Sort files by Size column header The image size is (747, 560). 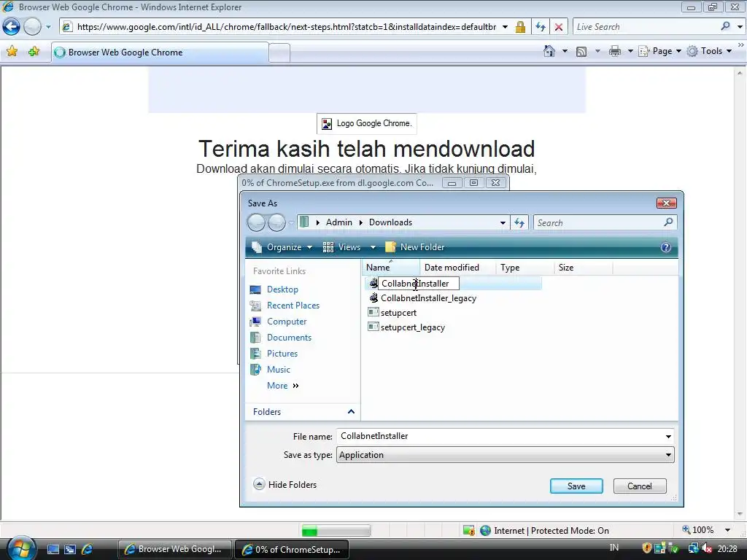coord(584,268)
